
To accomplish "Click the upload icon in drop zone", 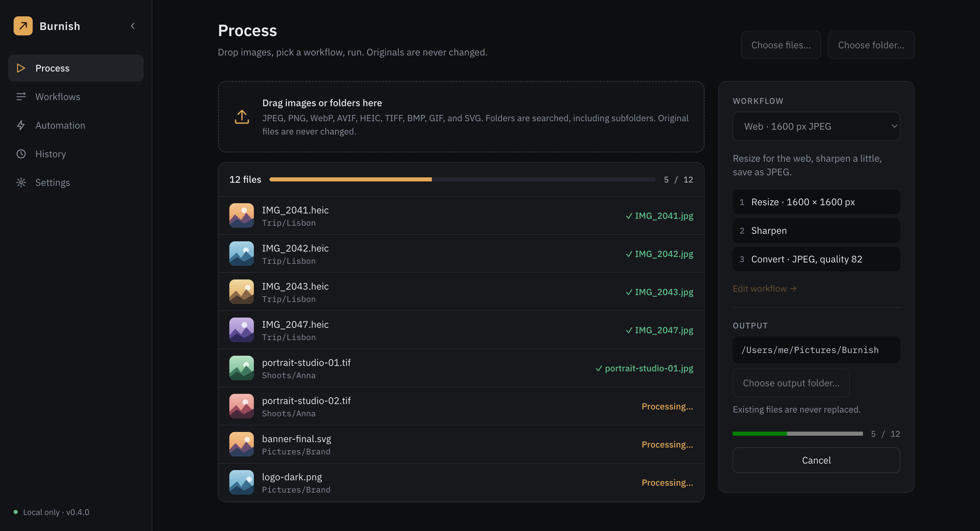I will 242,117.
